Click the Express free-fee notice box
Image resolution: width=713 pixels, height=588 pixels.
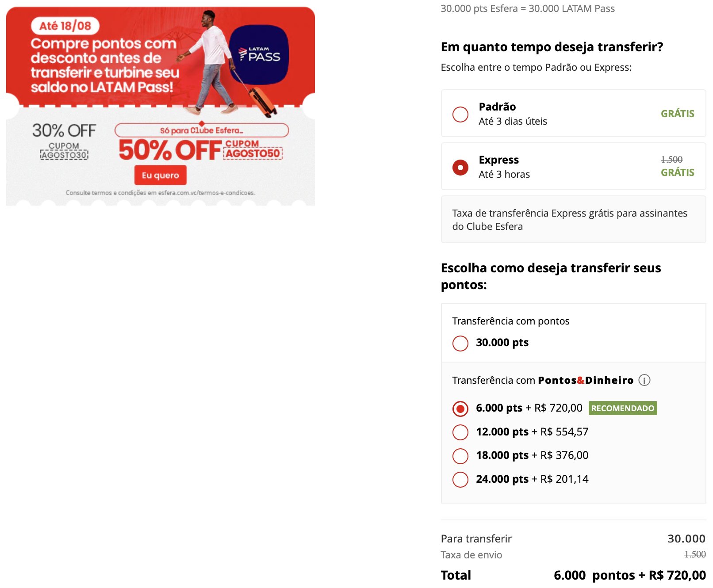(574, 219)
